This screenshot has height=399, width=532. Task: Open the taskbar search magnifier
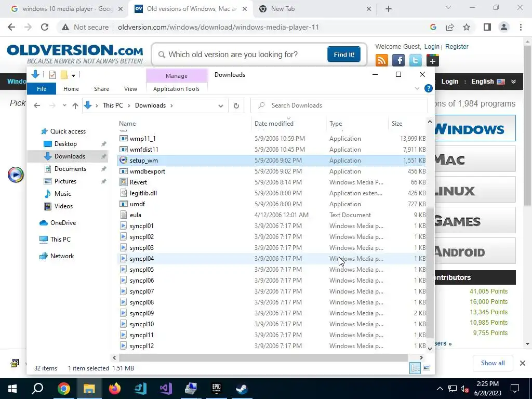37,389
